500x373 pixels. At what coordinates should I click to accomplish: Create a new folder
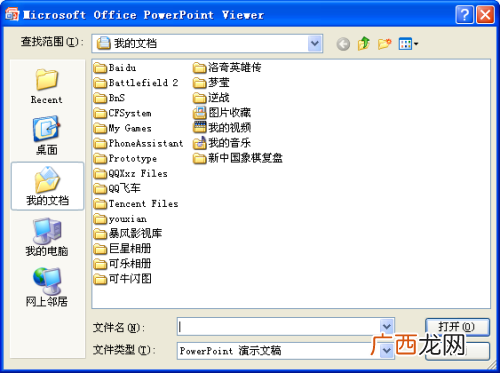click(x=384, y=44)
